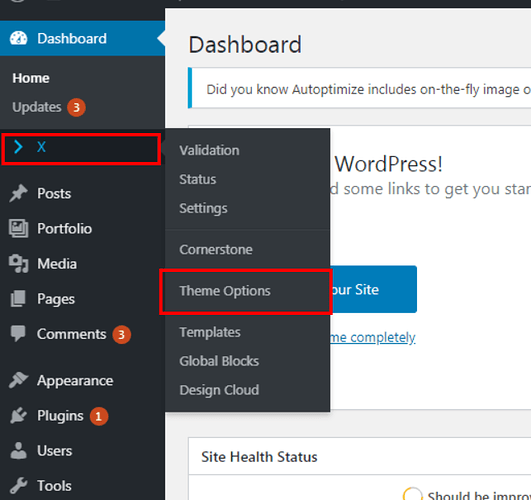Screen dimensions: 531x500
Task: Select Status in the X flyout
Action: tap(197, 179)
